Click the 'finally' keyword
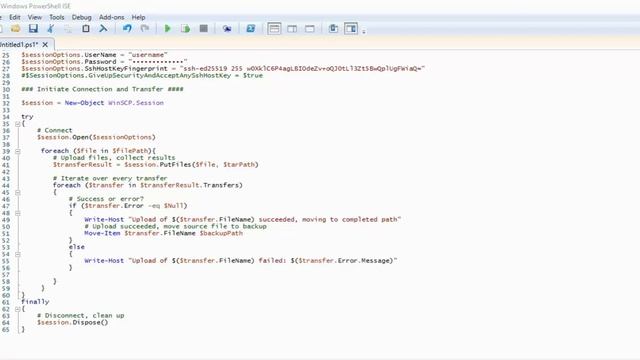This screenshot has height=360, width=640. 35,302
